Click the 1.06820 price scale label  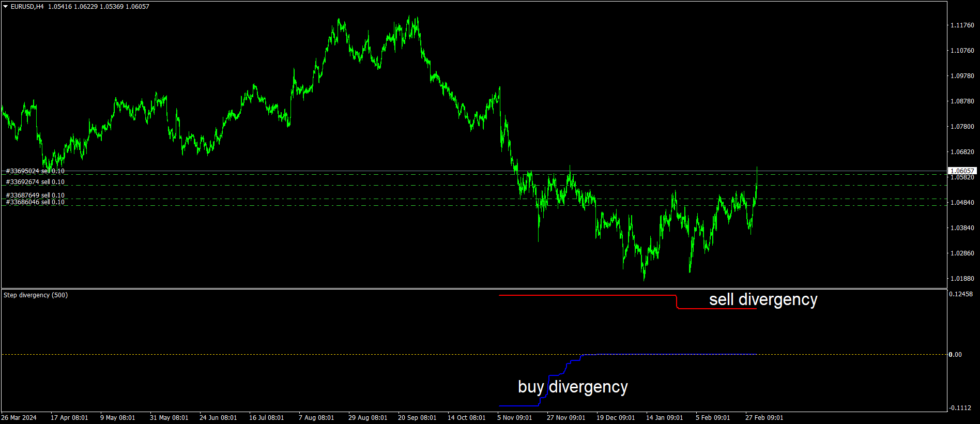(x=962, y=152)
